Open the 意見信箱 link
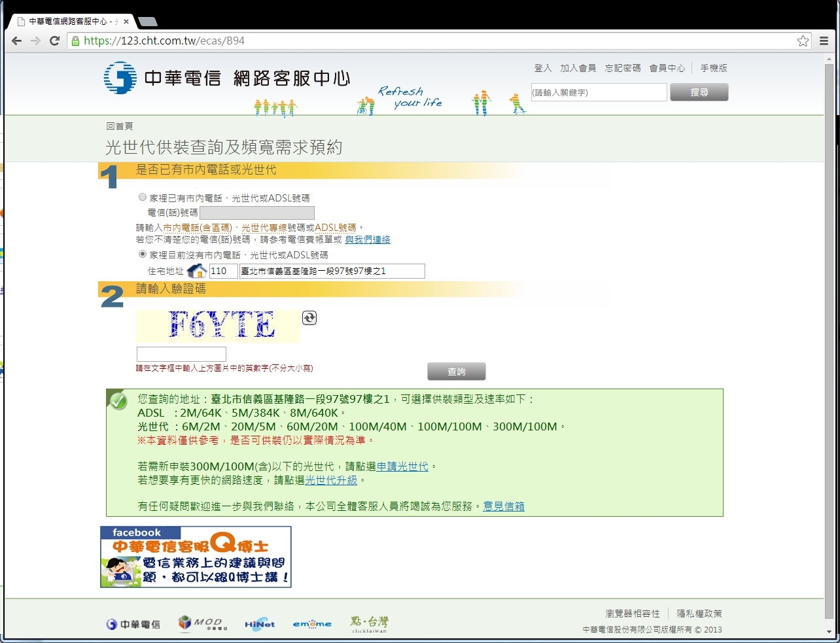This screenshot has width=840, height=643. tap(504, 506)
